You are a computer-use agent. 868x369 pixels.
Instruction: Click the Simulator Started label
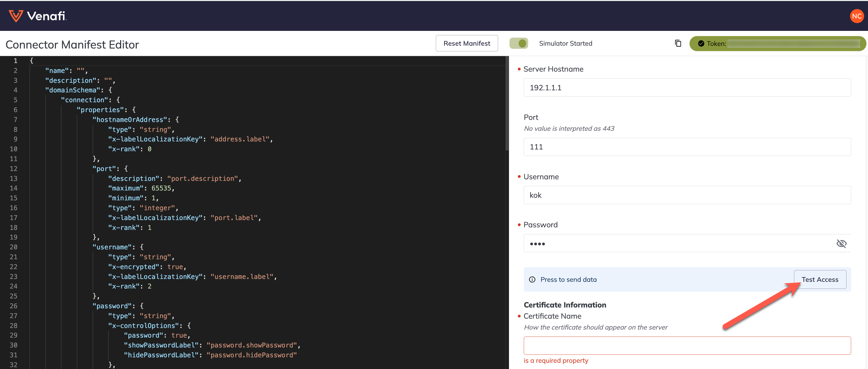566,44
